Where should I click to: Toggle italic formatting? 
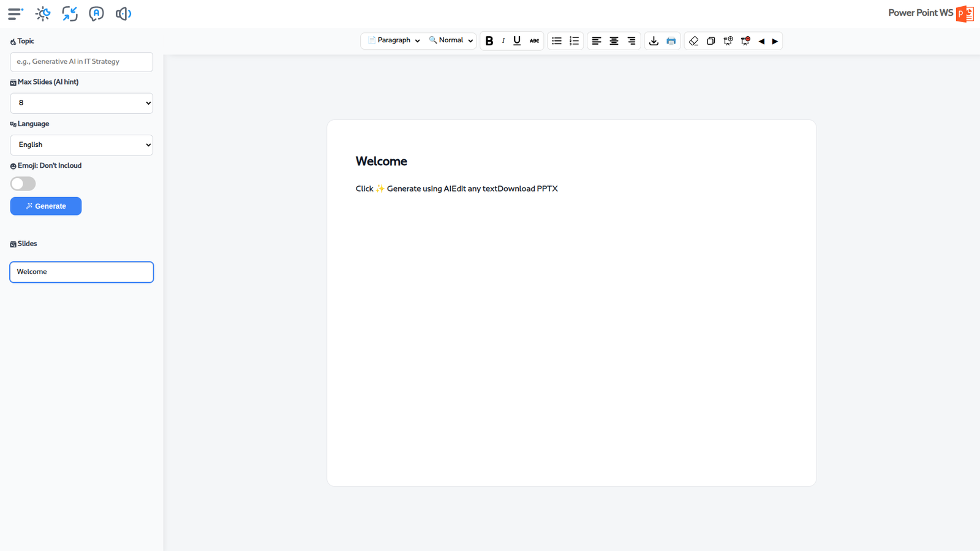(x=503, y=41)
